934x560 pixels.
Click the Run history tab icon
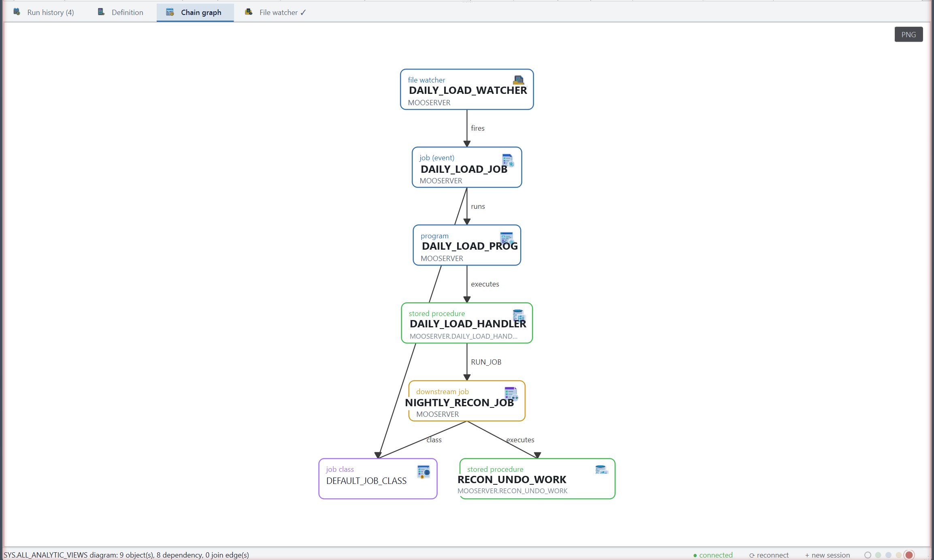point(17,12)
